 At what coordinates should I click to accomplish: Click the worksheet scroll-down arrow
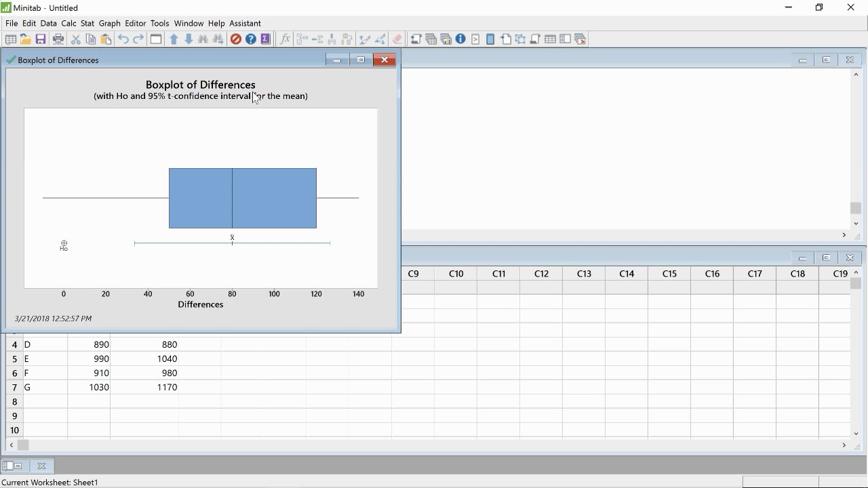[x=856, y=434]
